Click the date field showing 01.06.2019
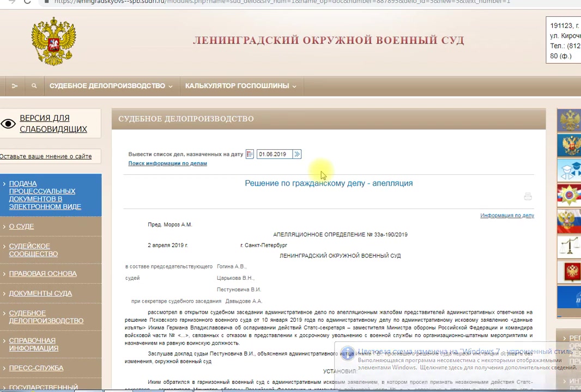The image size is (581, 392). pyautogui.click(x=275, y=154)
